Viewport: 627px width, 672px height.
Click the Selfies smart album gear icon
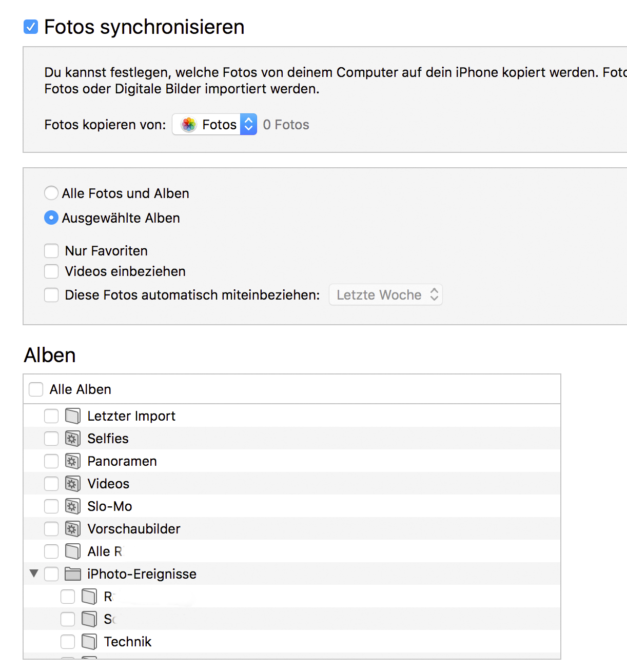pos(72,439)
